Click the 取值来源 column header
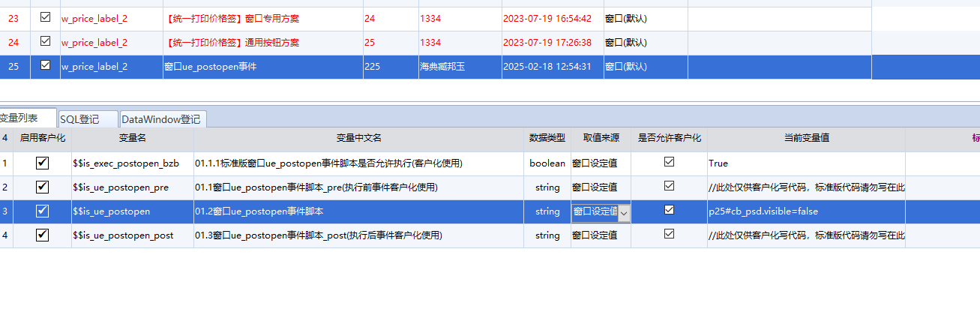 (601, 138)
